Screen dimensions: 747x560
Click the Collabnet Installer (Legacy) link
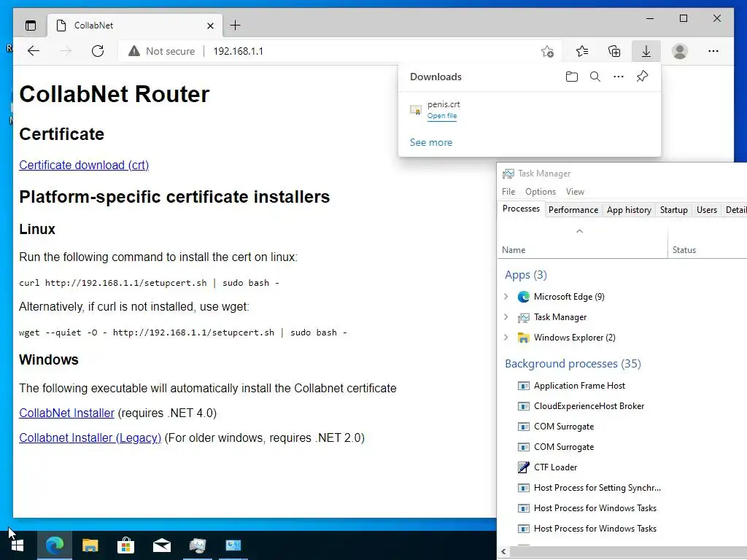click(90, 437)
